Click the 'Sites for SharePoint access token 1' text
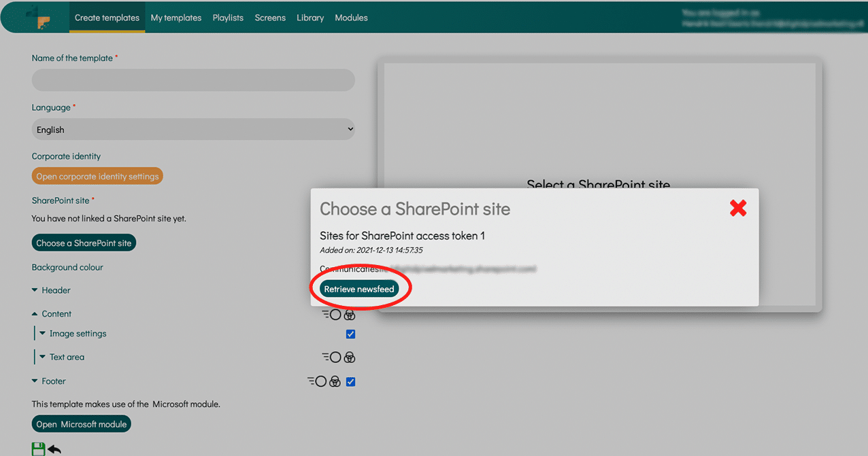The width and height of the screenshot is (868, 456). pos(402,236)
